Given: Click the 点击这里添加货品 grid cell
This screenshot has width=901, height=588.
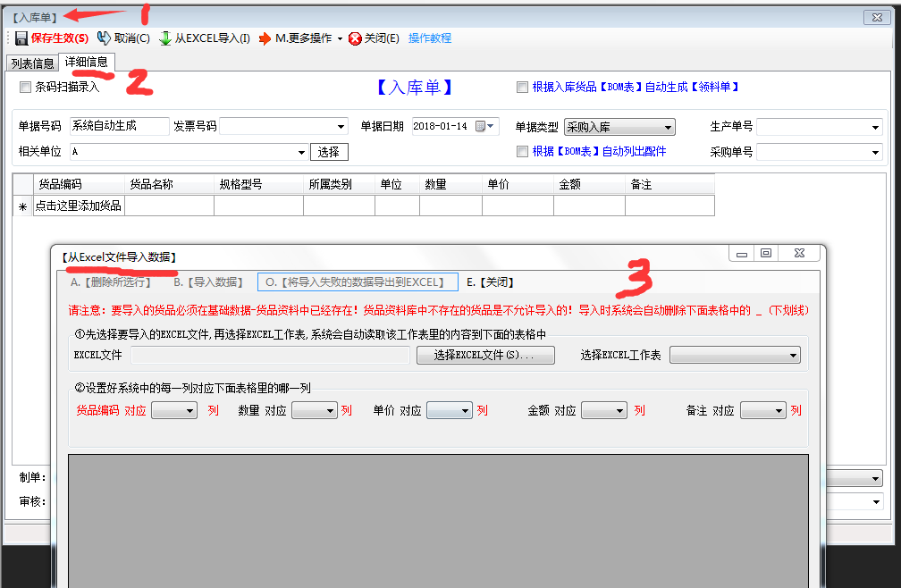Looking at the screenshot, I should [79, 206].
